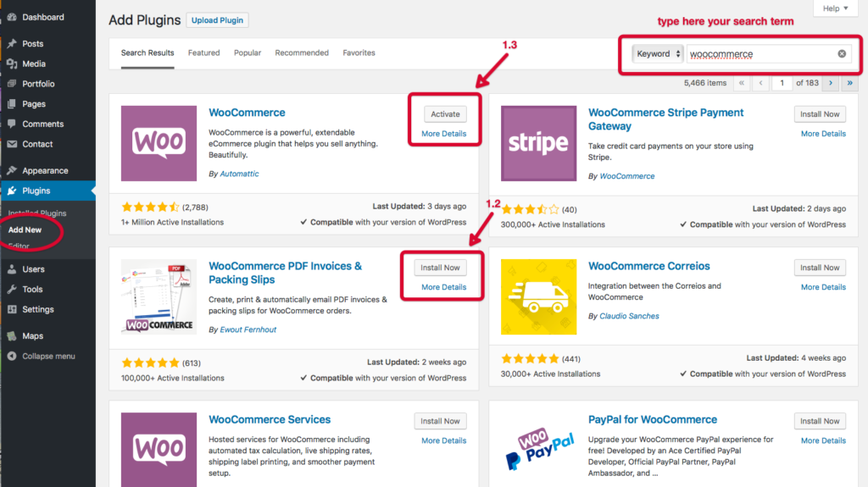Switch to the Popular tab

click(248, 53)
